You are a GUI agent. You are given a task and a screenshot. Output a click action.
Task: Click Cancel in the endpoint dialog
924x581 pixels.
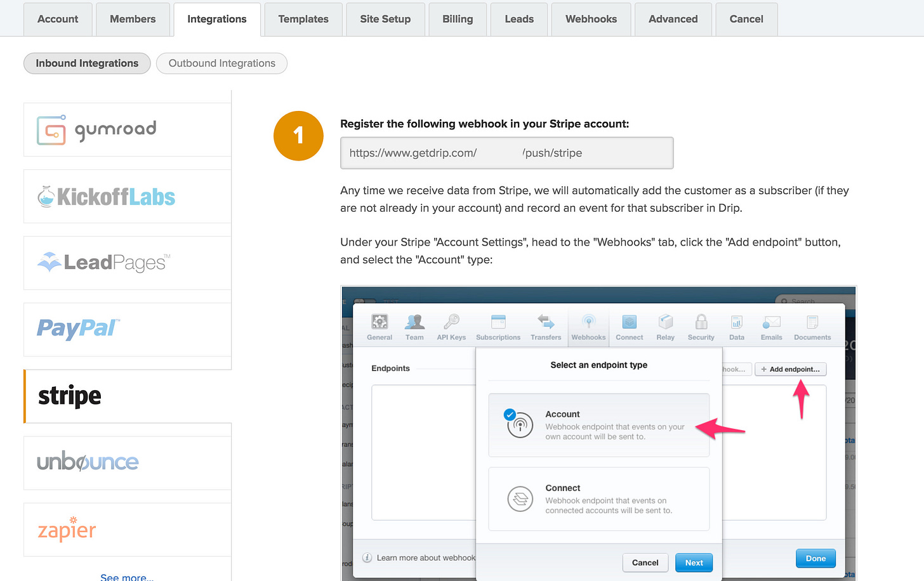645,563
